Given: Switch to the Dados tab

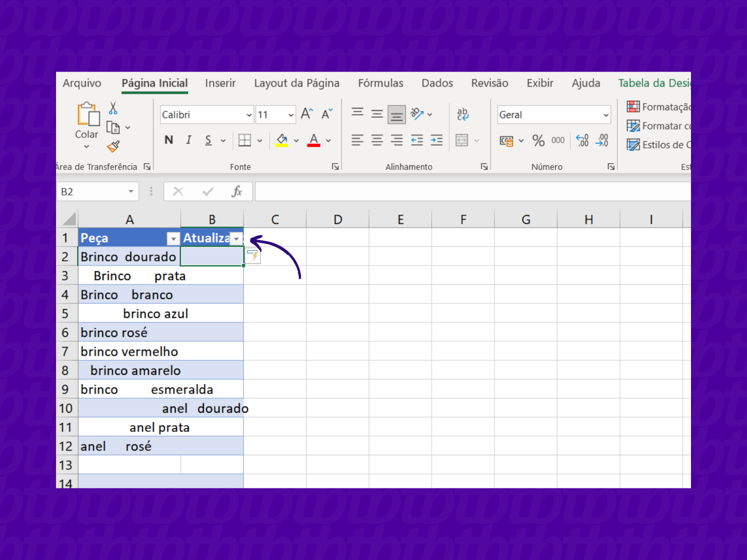Looking at the screenshot, I should click(437, 83).
